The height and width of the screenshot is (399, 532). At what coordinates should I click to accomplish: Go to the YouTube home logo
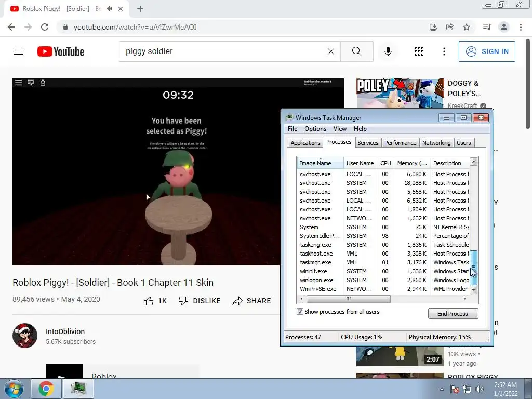[61, 51]
